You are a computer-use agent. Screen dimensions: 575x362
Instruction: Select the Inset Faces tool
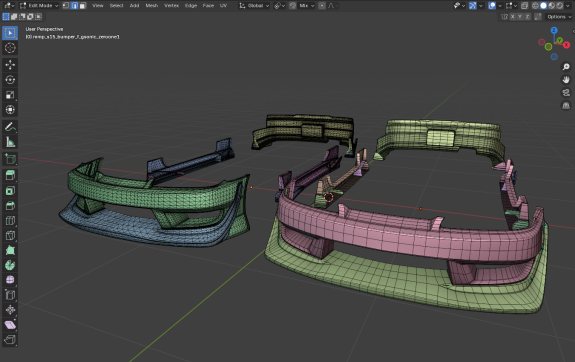10,191
